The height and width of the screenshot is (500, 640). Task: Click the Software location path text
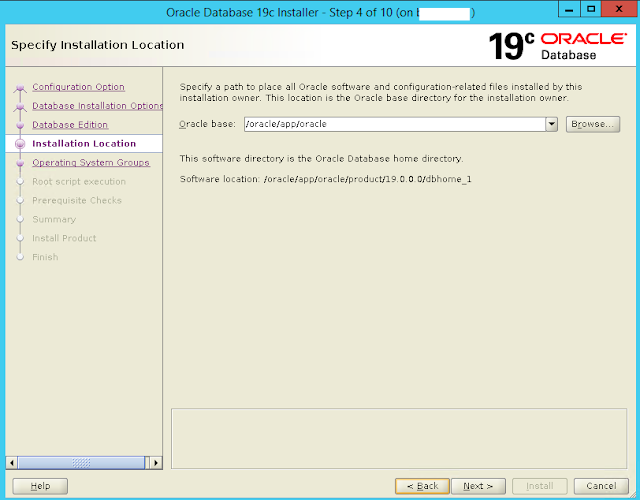(367, 179)
